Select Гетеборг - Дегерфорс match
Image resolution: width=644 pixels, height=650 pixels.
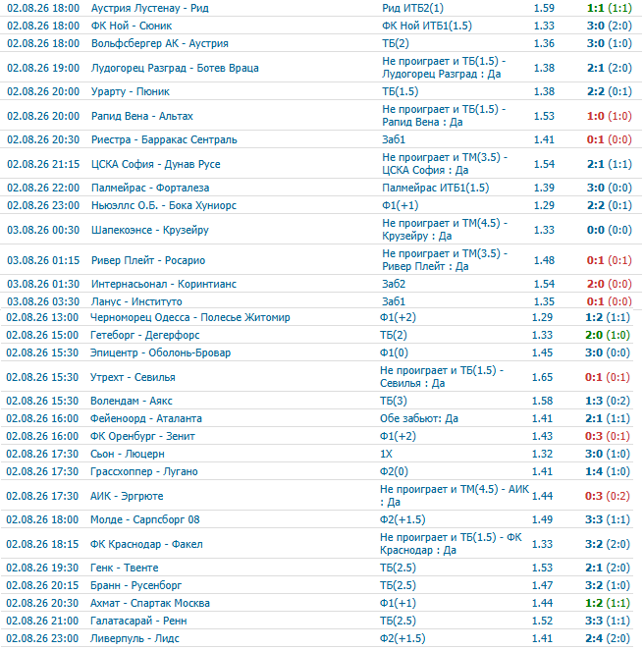[x=145, y=336]
